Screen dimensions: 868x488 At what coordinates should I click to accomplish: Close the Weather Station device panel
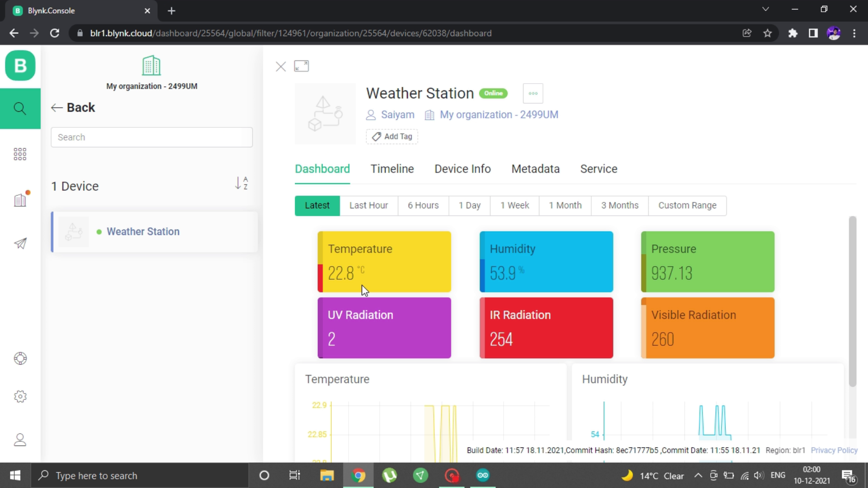point(280,67)
